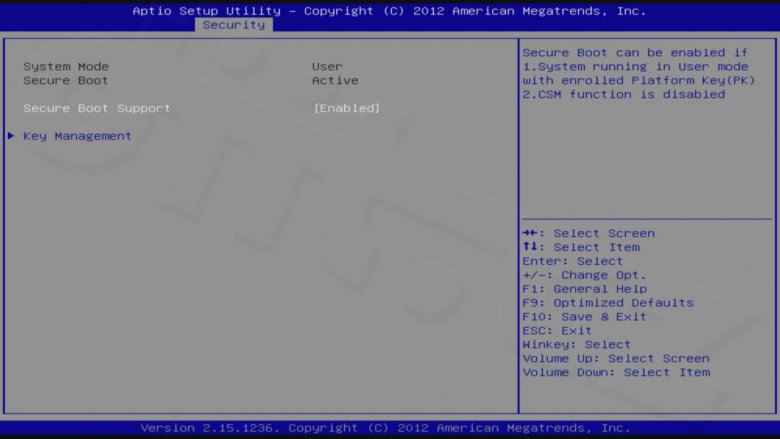The width and height of the screenshot is (780, 439).
Task: Click the up-down arrows Select Item hint
Action: click(581, 247)
